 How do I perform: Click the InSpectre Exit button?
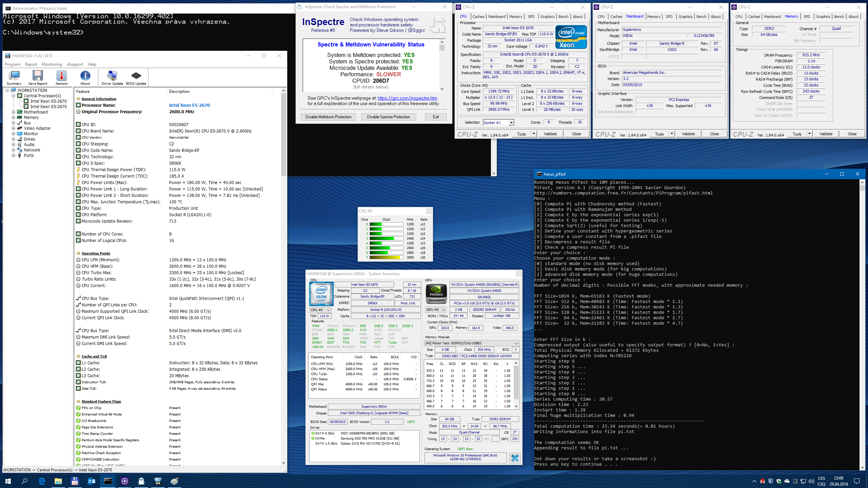pyautogui.click(x=436, y=117)
